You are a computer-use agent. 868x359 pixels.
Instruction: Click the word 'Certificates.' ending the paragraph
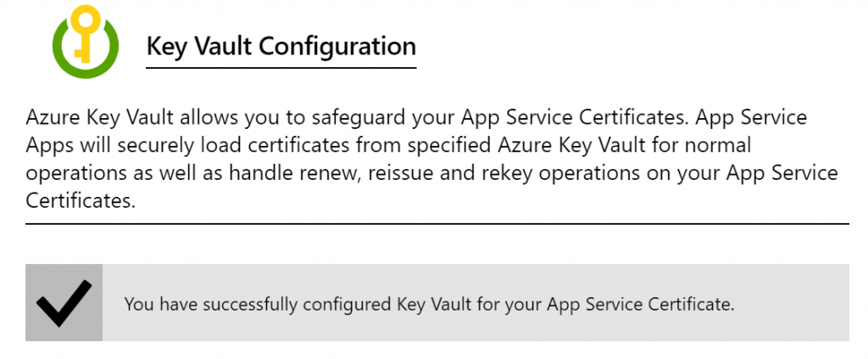(x=81, y=201)
